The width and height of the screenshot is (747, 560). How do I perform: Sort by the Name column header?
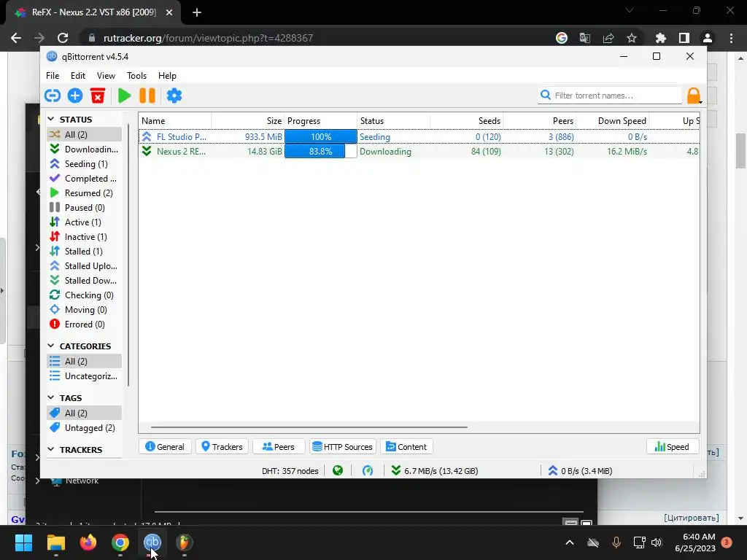coord(175,121)
